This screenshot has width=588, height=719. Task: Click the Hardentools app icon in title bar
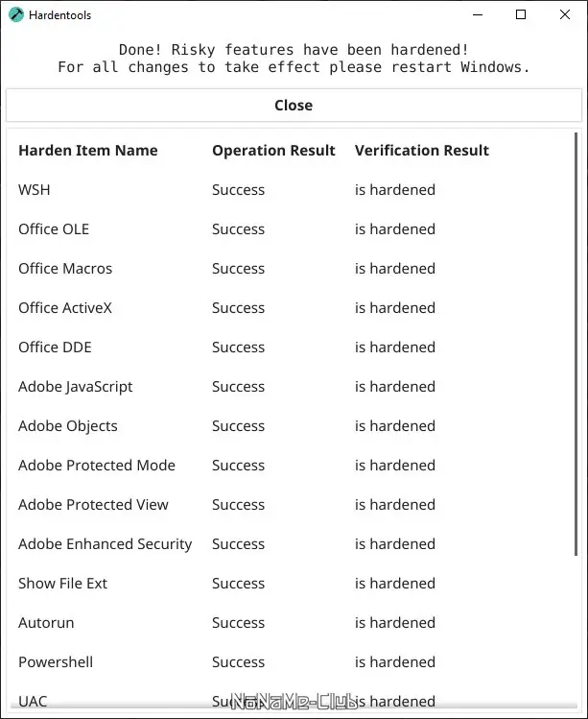click(16, 15)
